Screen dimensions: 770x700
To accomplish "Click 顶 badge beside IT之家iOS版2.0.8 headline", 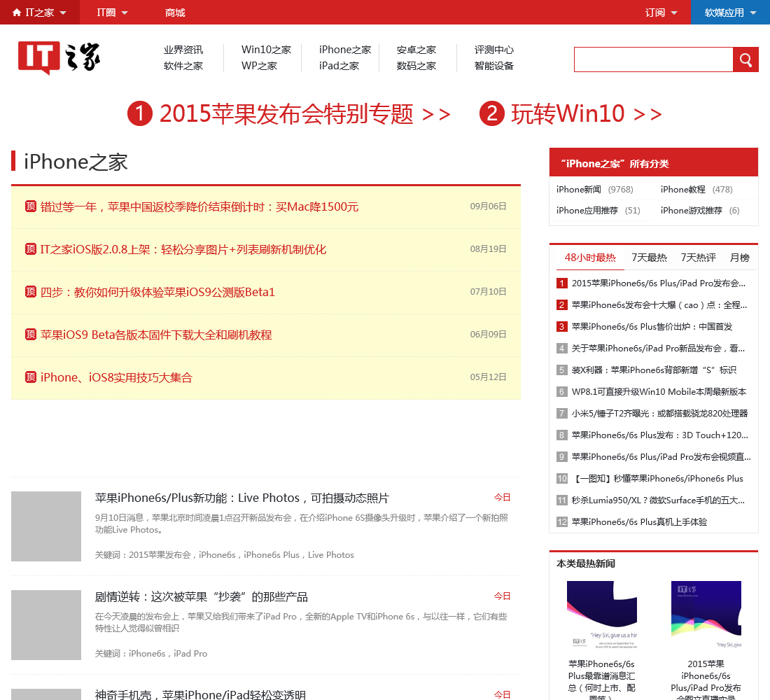I will (x=30, y=249).
